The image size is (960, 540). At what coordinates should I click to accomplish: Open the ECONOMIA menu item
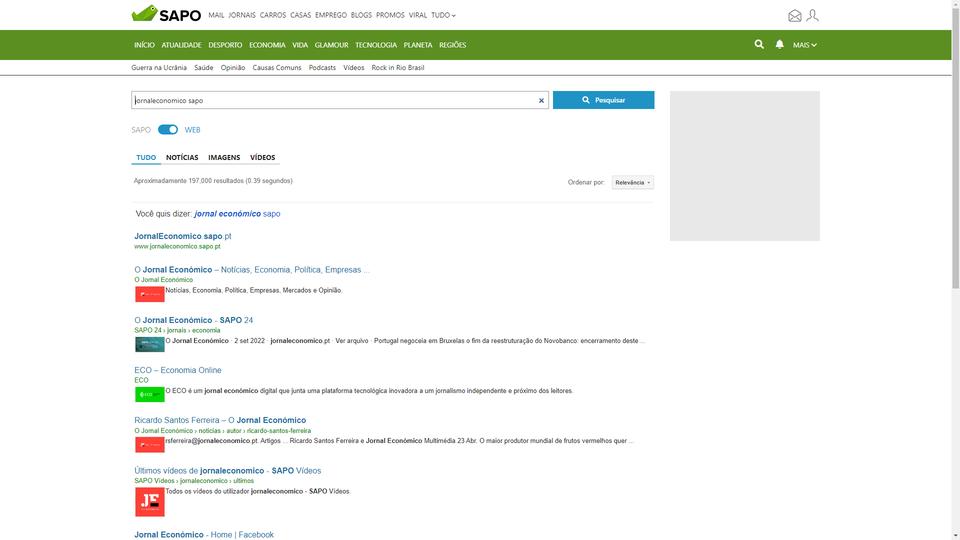coord(267,45)
